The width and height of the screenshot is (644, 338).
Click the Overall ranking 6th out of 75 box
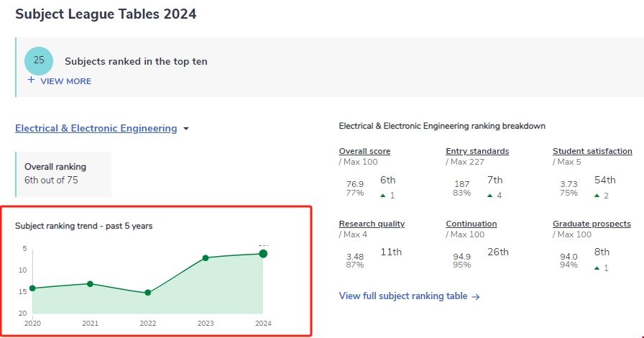coord(63,173)
